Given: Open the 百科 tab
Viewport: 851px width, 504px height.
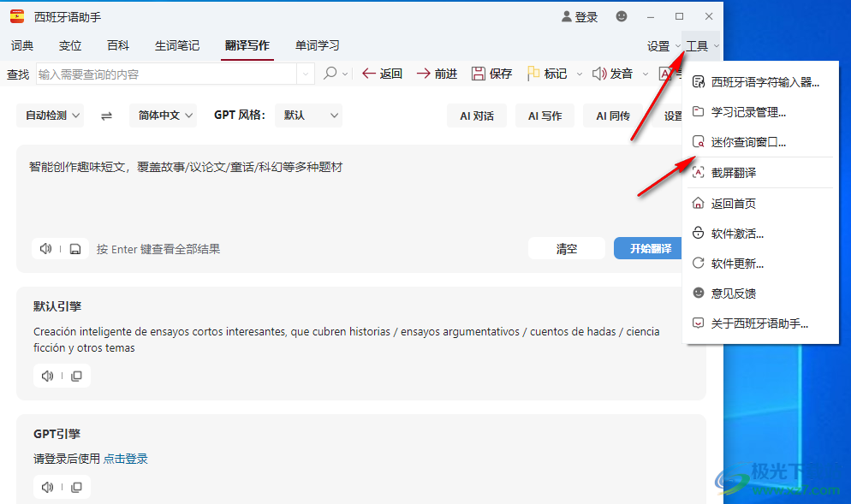Looking at the screenshot, I should [118, 45].
